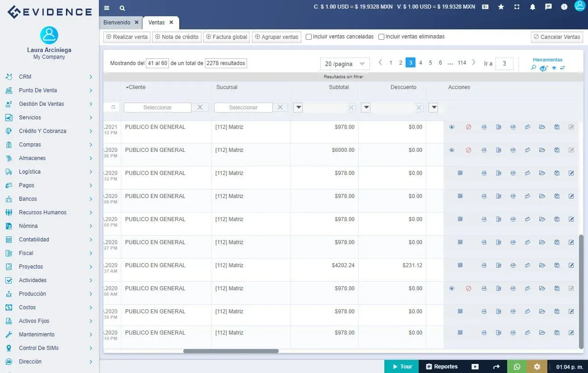Open the PDF icon for the $6000.00 sale
Screen dimensions: 588x373
pos(513,150)
